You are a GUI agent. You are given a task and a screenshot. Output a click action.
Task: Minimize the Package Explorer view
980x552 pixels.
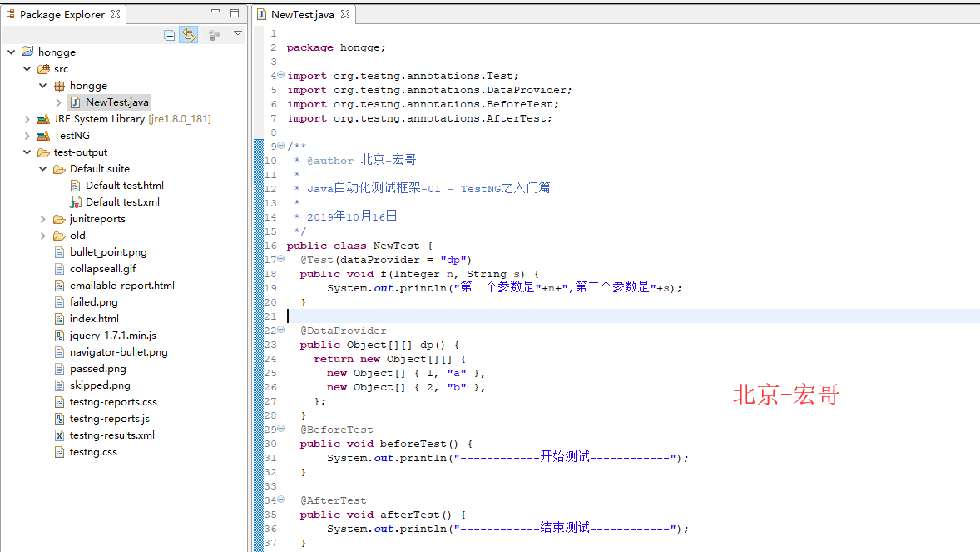click(x=215, y=12)
